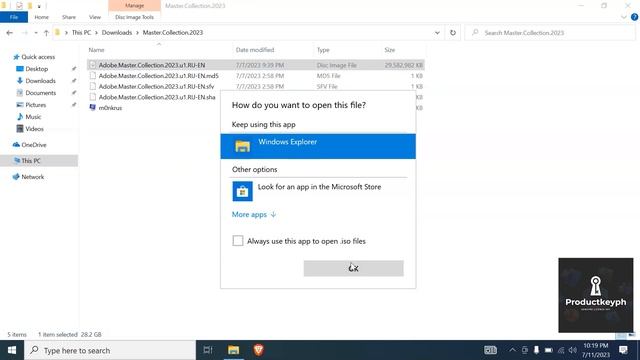Image resolution: width=640 pixels, height=360 pixels.
Task: Open Desktop in Quick access
Action: (37, 69)
